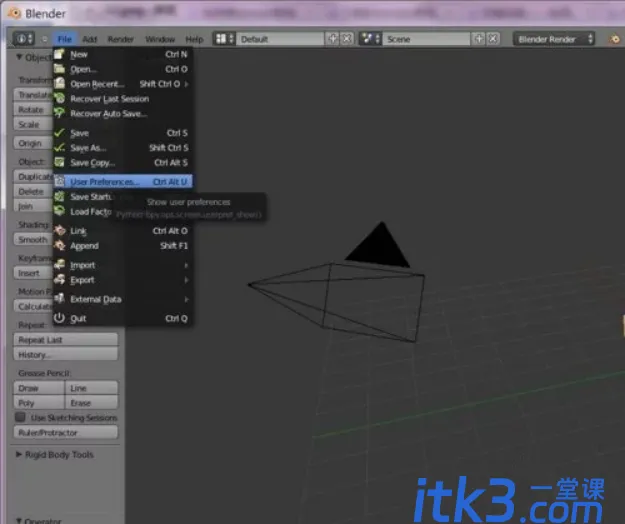The width and height of the screenshot is (625, 524).
Task: Click the Export icon
Action: 59,279
